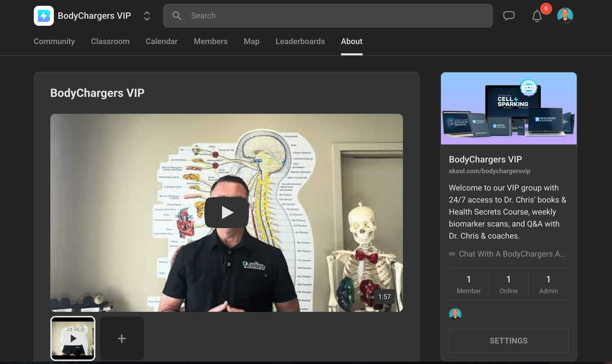Screen dimensions: 612x364
Task: Click the main BodyChargers VIP heading
Action: (x=97, y=93)
